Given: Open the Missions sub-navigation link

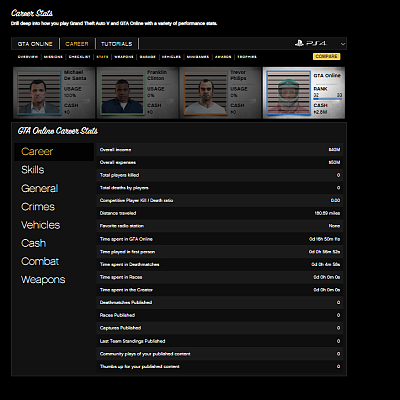Looking at the screenshot, I should point(53,57).
